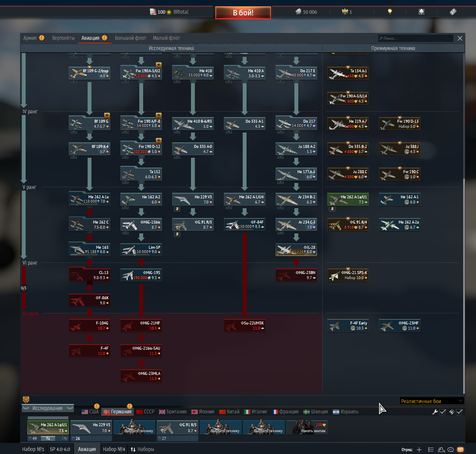Switch to the Вертолёты tab
The image size is (476, 454).
(x=63, y=38)
